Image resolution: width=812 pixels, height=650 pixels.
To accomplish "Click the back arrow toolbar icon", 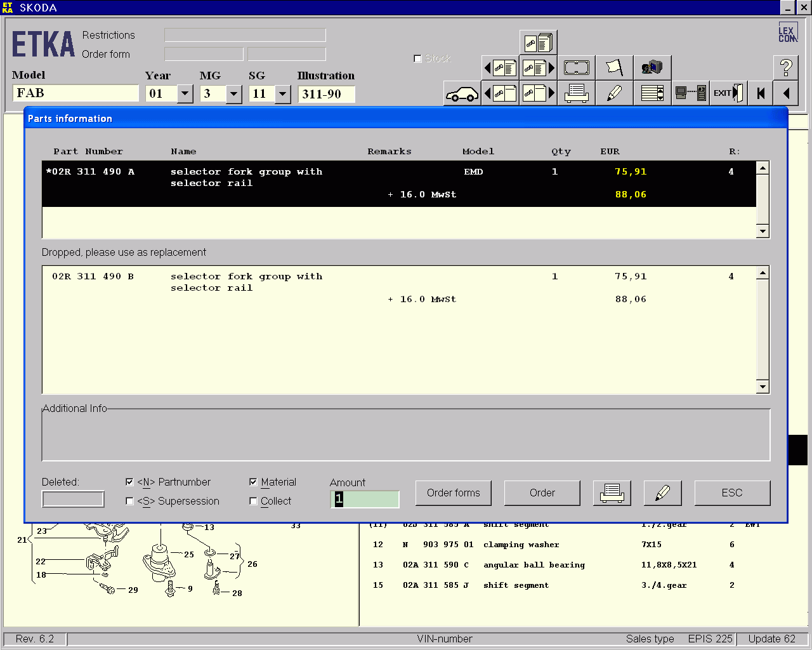I will click(x=786, y=93).
